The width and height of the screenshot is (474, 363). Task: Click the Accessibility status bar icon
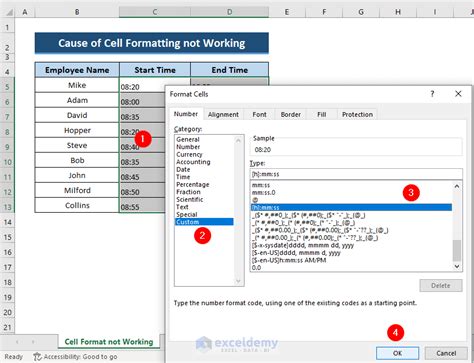pos(37,357)
